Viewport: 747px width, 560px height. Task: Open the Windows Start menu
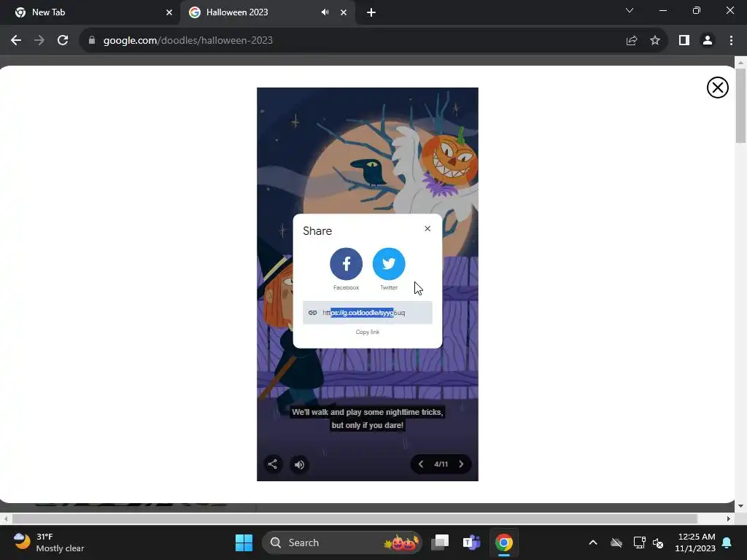point(244,542)
